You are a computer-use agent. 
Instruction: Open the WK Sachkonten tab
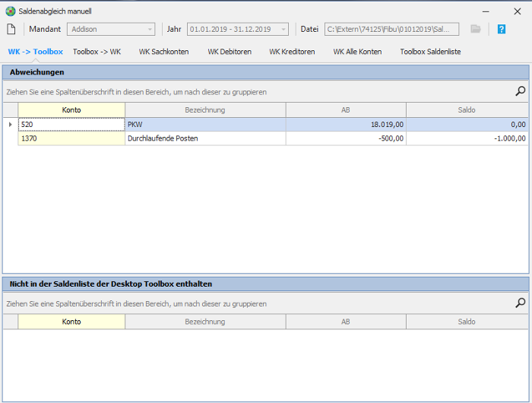click(163, 52)
